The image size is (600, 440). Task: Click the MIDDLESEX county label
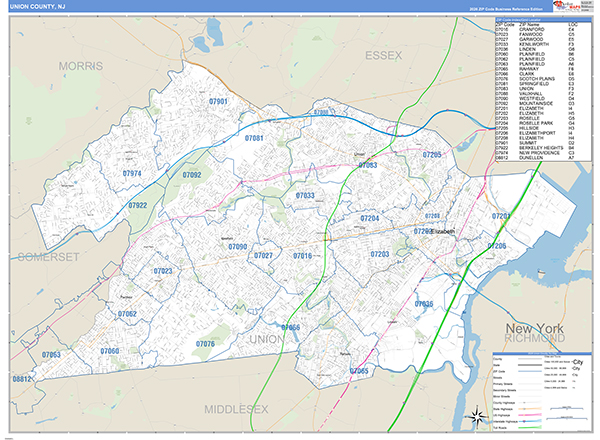(x=236, y=409)
